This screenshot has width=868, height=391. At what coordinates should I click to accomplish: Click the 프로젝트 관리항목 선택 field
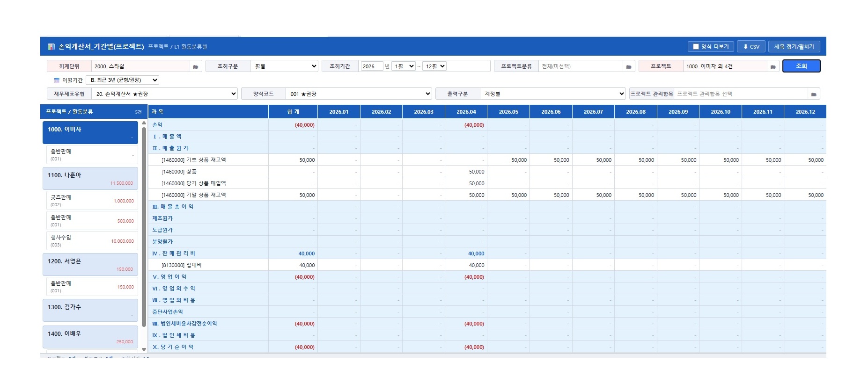click(741, 94)
